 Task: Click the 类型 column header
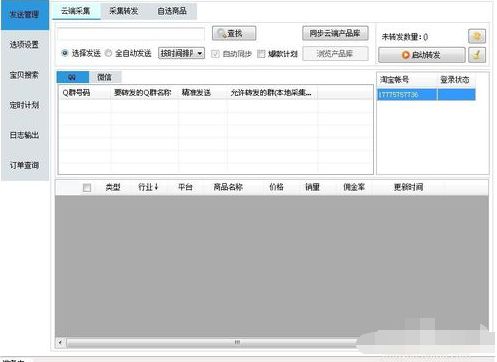pyautogui.click(x=113, y=187)
